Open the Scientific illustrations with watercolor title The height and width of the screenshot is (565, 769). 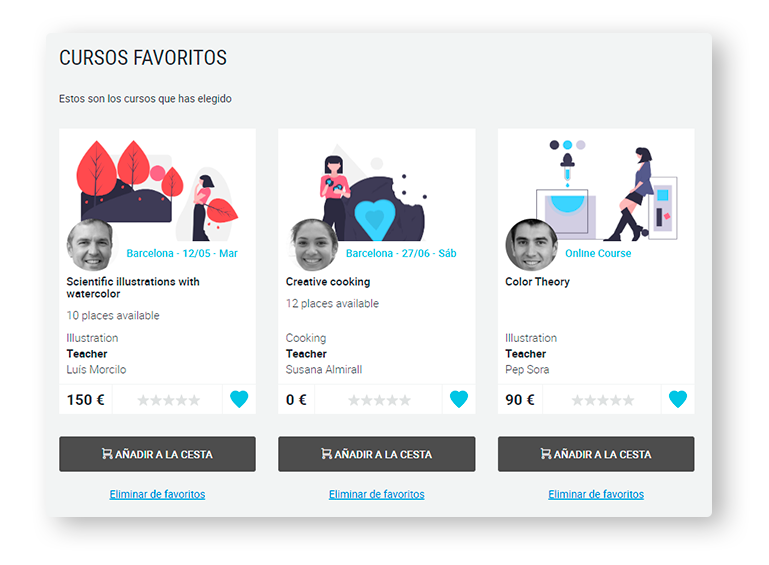pyautogui.click(x=133, y=287)
